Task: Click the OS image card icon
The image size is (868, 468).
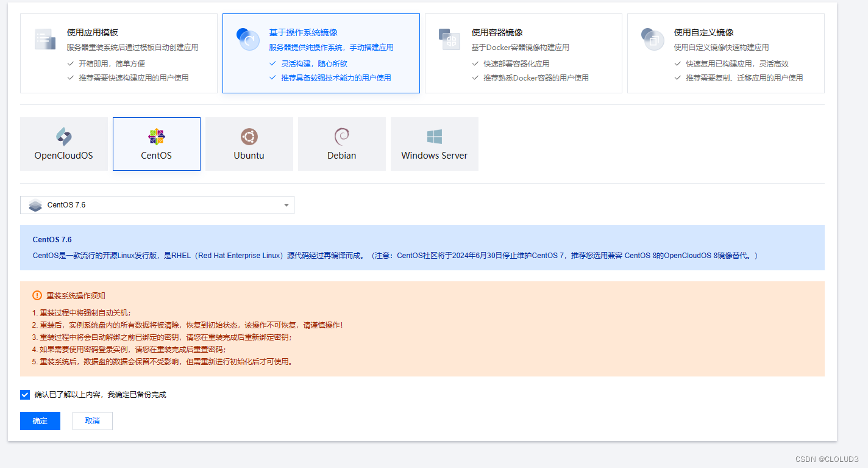Action: (x=247, y=39)
